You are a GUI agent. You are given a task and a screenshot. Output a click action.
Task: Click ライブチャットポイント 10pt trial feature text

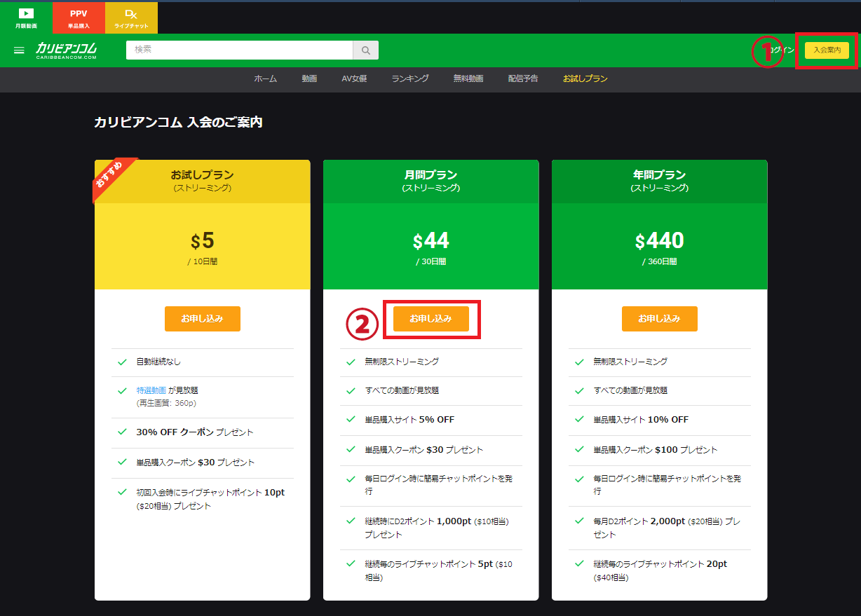[x=210, y=499]
